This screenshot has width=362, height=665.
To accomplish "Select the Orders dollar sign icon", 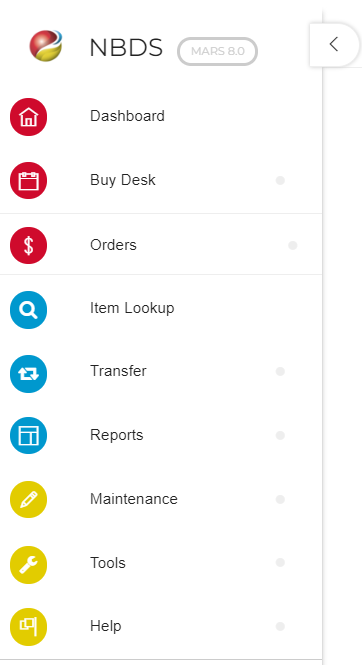I will click(x=28, y=246).
